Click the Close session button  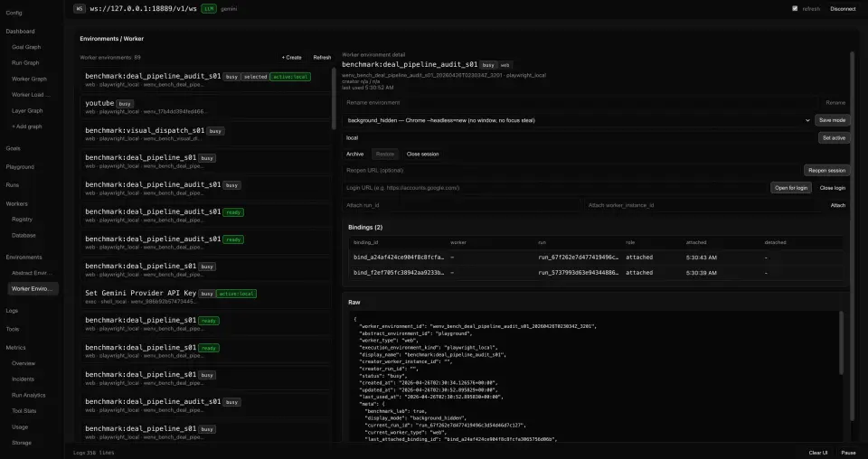(422, 155)
